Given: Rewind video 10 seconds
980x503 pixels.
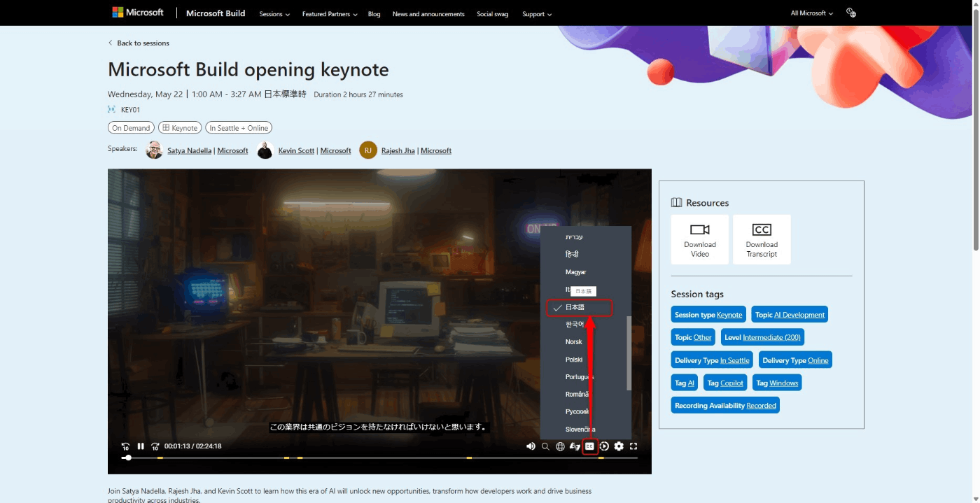Looking at the screenshot, I should (126, 446).
